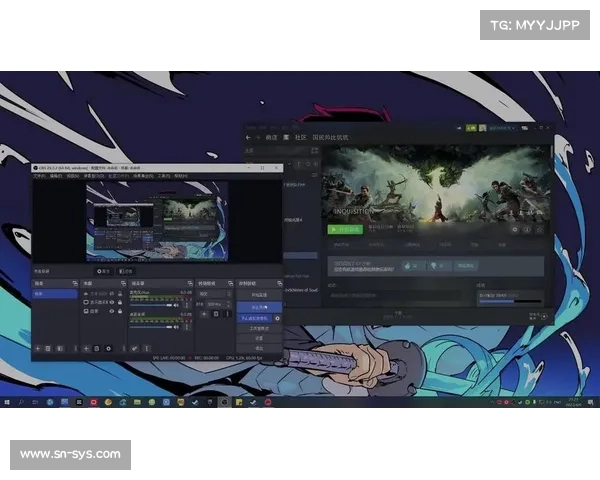The width and height of the screenshot is (600, 480).
Task: Mute the 桌面音频 audio track
Action: 176,327
